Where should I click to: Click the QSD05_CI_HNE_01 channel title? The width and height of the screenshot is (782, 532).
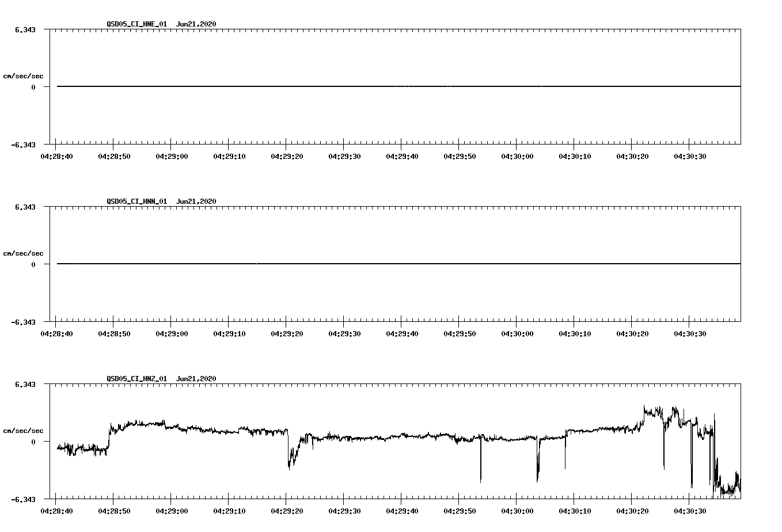(x=137, y=24)
